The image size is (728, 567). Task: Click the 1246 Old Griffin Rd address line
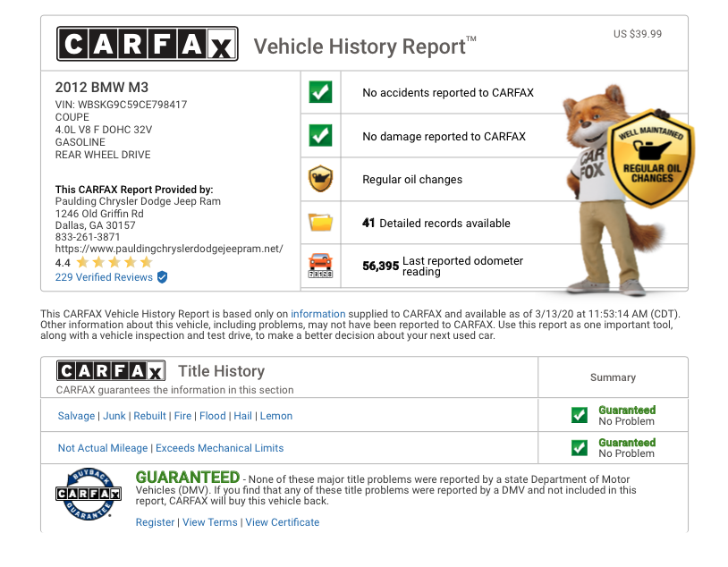tap(99, 214)
